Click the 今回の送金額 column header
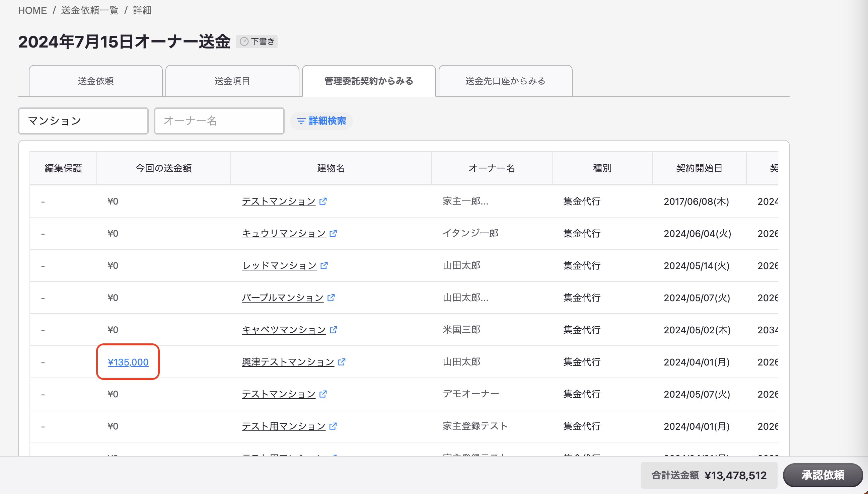Screen dimensions: 868x494 click(x=164, y=168)
